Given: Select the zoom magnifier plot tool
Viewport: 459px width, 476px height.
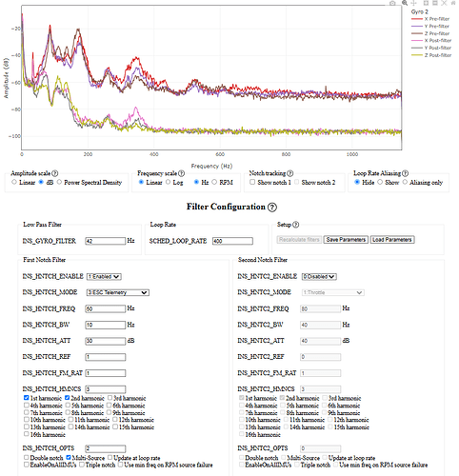Looking at the screenshot, I should click(x=405, y=3).
